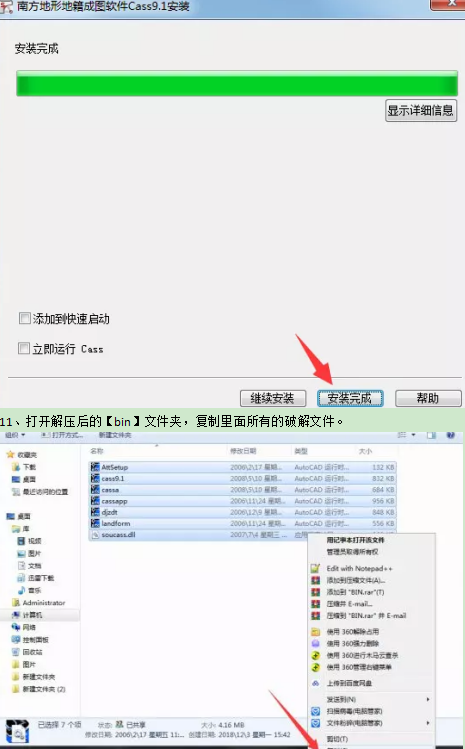Viewport: 465px width, 749px height.
Task: Click the green installation progress bar
Action: (x=237, y=84)
